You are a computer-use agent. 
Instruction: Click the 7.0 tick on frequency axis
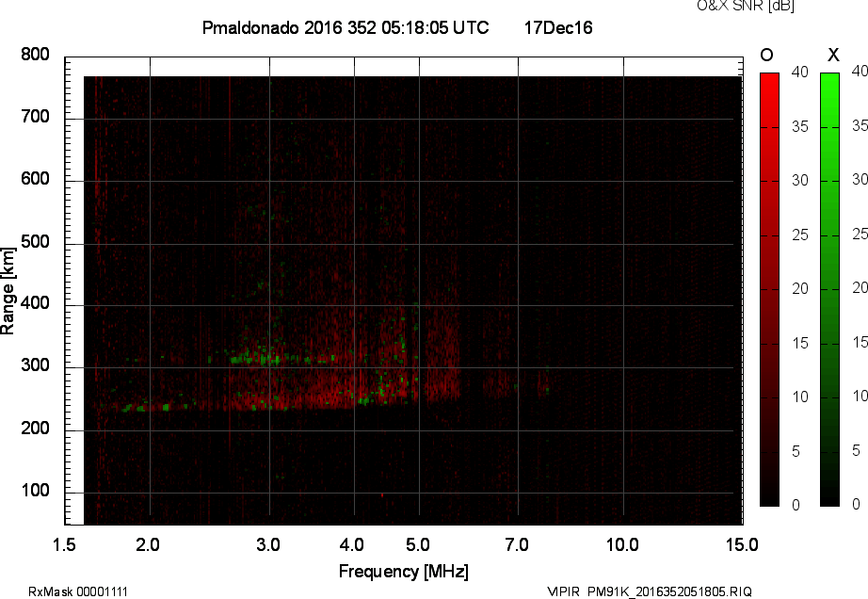coord(518,544)
